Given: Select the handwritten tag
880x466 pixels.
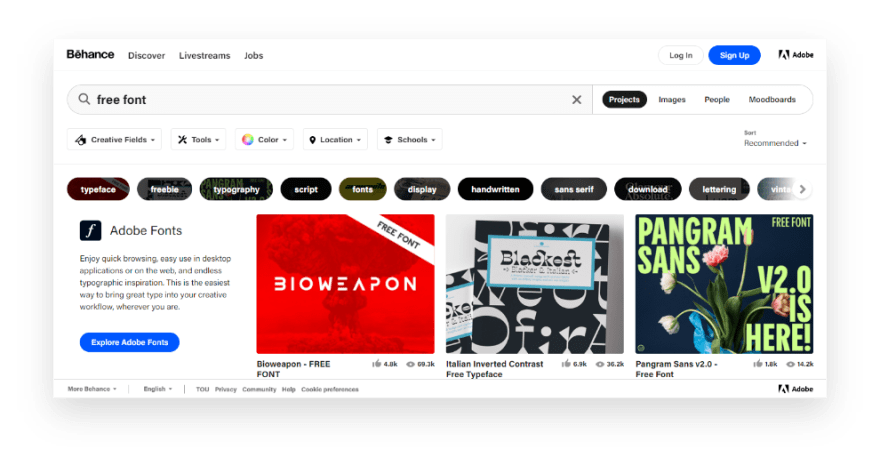Looking at the screenshot, I should coord(495,189).
